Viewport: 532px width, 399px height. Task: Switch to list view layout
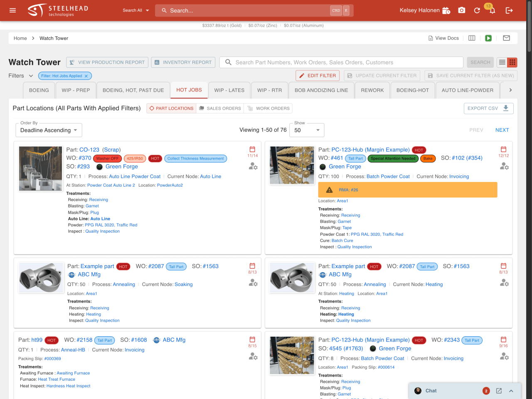502,62
